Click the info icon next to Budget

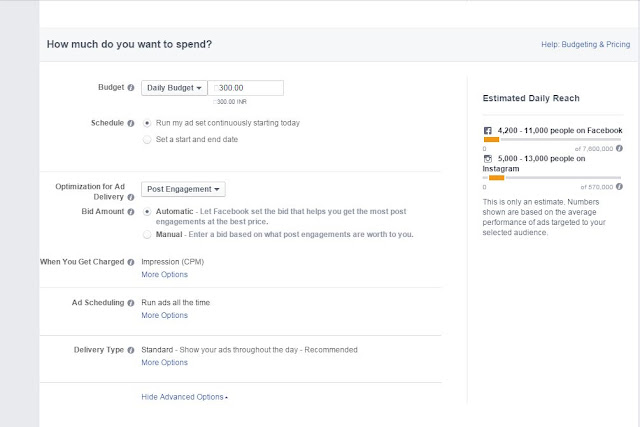(131, 88)
